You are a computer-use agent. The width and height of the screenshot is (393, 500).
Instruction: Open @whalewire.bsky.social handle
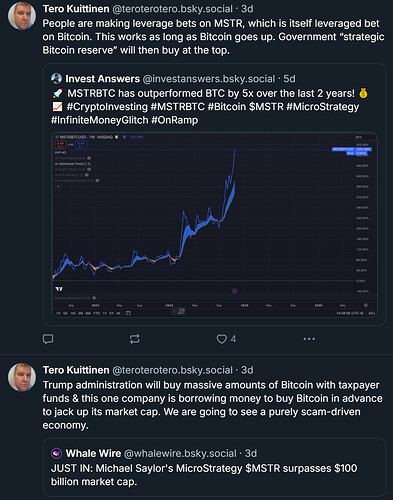pos(180,453)
